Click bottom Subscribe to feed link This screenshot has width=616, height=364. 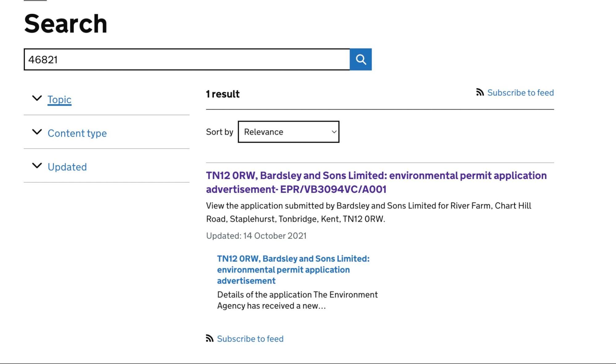click(250, 338)
